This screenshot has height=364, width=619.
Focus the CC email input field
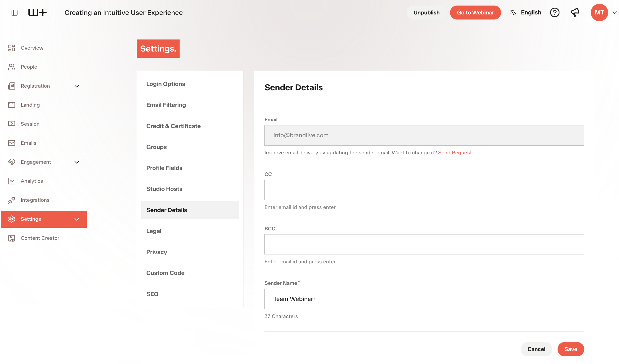point(424,190)
